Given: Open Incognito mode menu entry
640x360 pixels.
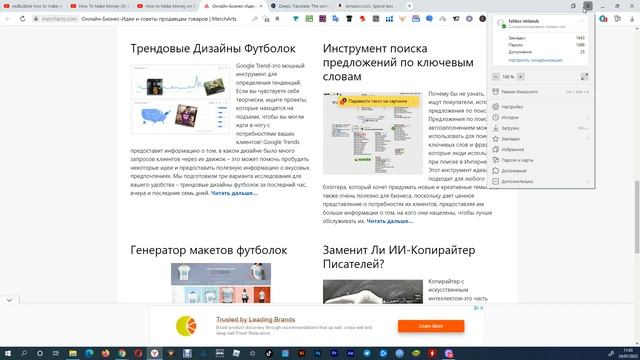Looking at the screenshot, I should [x=541, y=92].
